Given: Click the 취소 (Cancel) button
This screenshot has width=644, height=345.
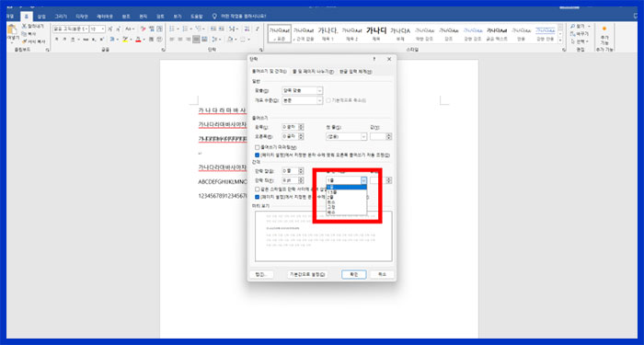Looking at the screenshot, I should point(382,274).
